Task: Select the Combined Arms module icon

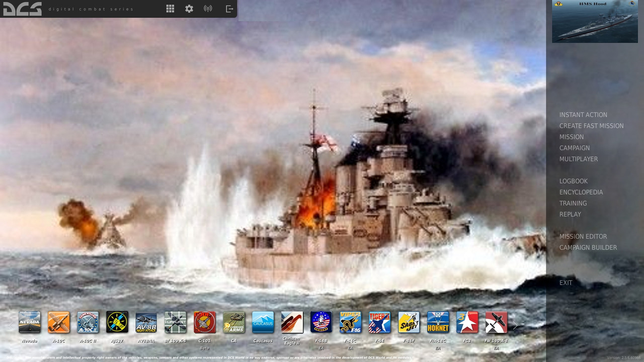Action: point(234,322)
